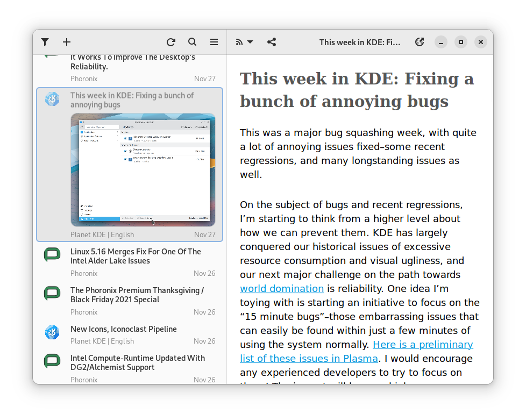
Task: Open the preliminary list of issues link
Action: 423,345
